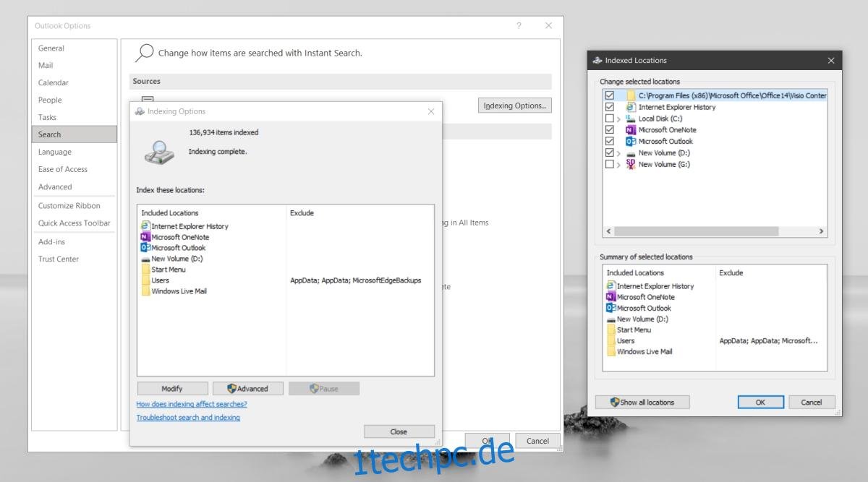Click the folder icon beside C:\Program Files path

click(x=631, y=95)
